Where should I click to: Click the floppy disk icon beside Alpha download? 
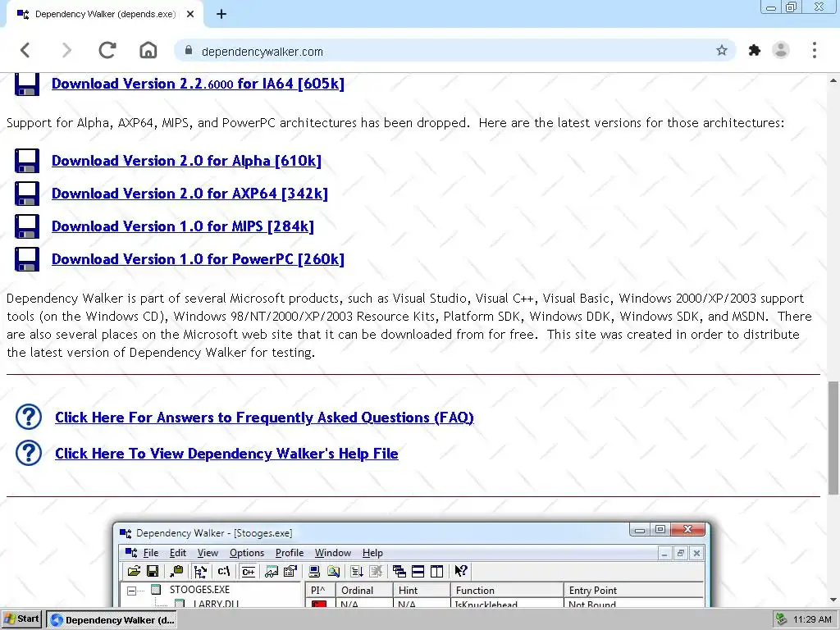coord(27,161)
